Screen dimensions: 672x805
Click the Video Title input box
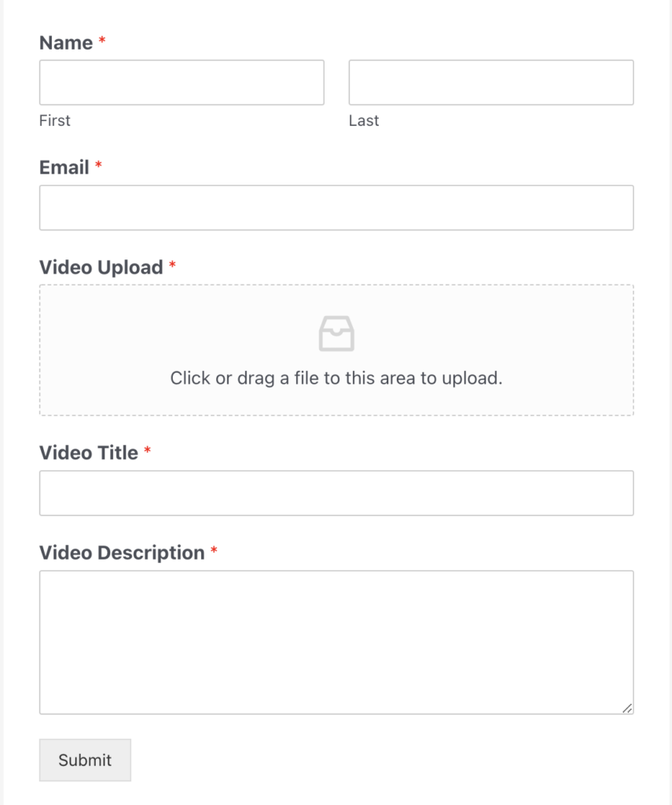(x=336, y=493)
